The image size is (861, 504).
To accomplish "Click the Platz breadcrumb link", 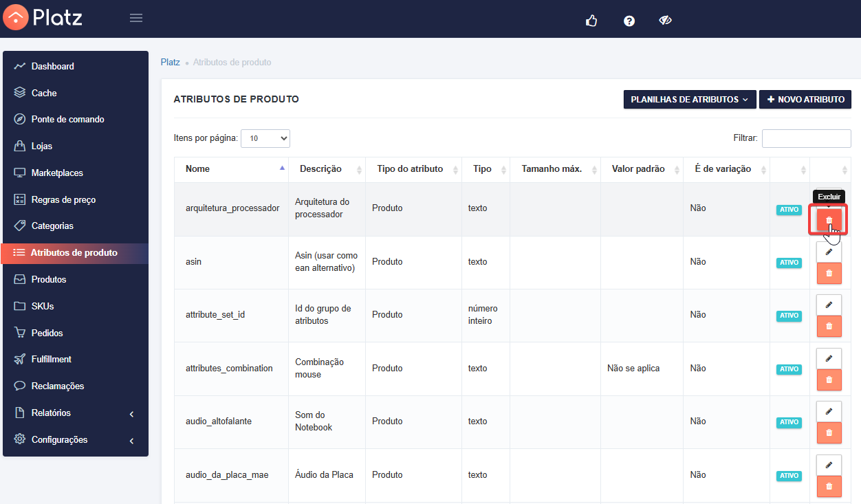I will click(x=170, y=62).
